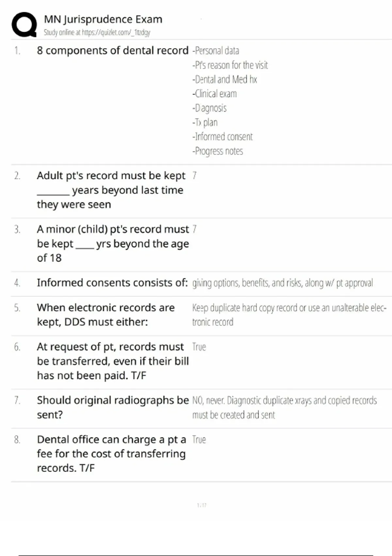Click the 'Informed consent' answer line
Screen dimensions: 392x556
(223, 137)
